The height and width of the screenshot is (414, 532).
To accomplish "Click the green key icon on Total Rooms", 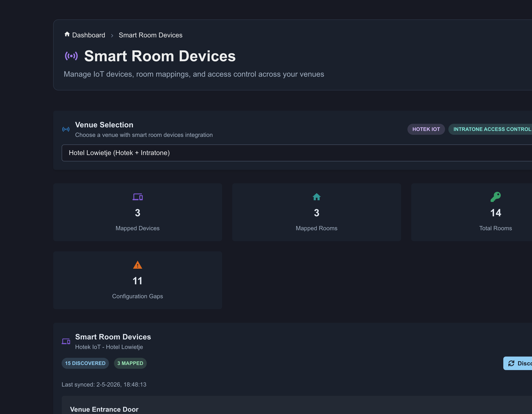I will tap(495, 197).
